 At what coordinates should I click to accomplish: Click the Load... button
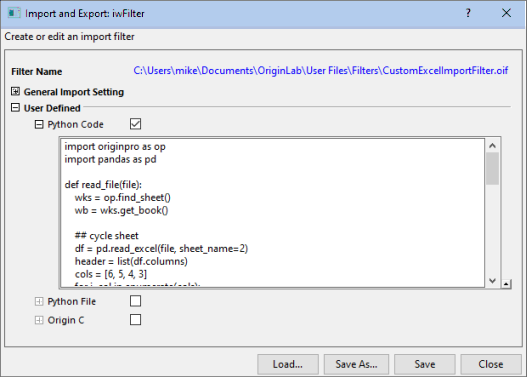tap(288, 364)
